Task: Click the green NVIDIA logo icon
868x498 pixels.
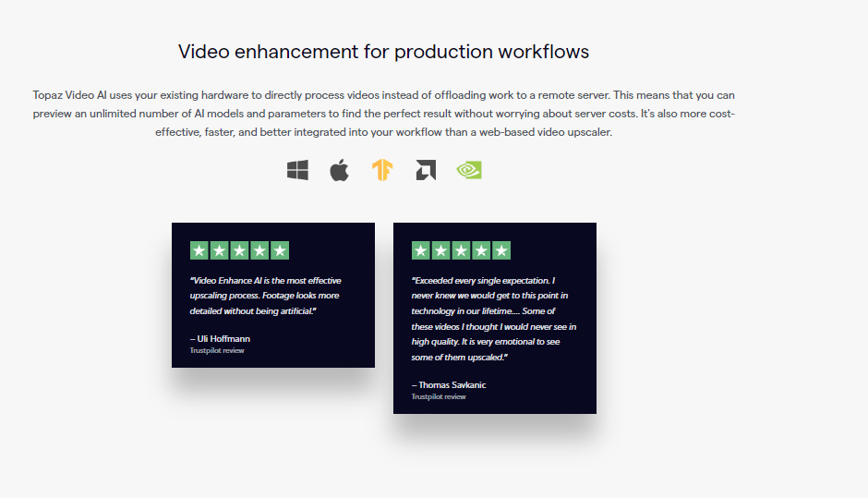Action: tap(469, 170)
